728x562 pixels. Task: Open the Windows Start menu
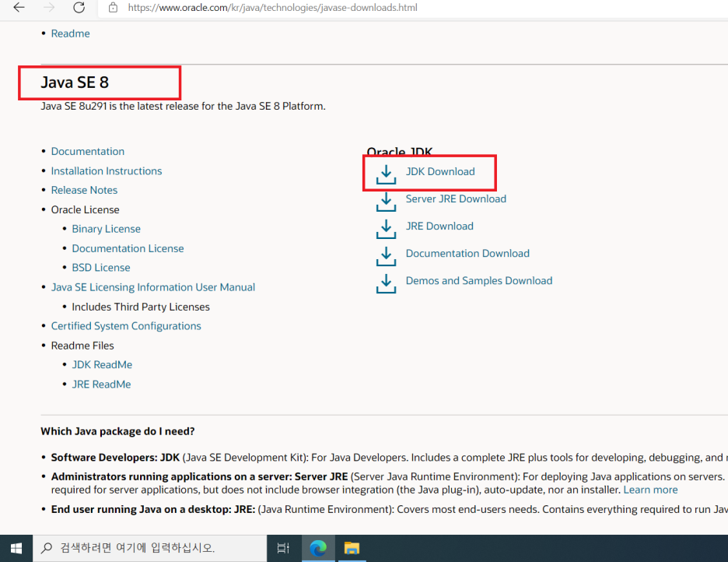click(x=16, y=549)
